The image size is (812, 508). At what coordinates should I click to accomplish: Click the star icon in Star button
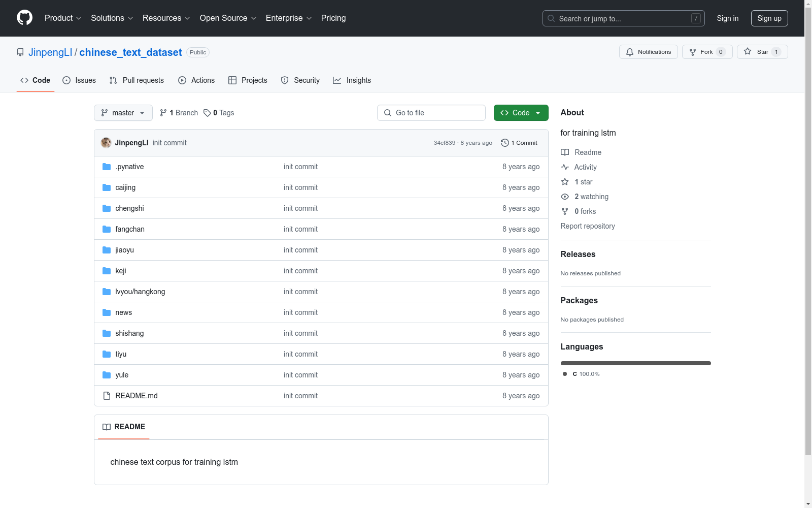pyautogui.click(x=748, y=51)
